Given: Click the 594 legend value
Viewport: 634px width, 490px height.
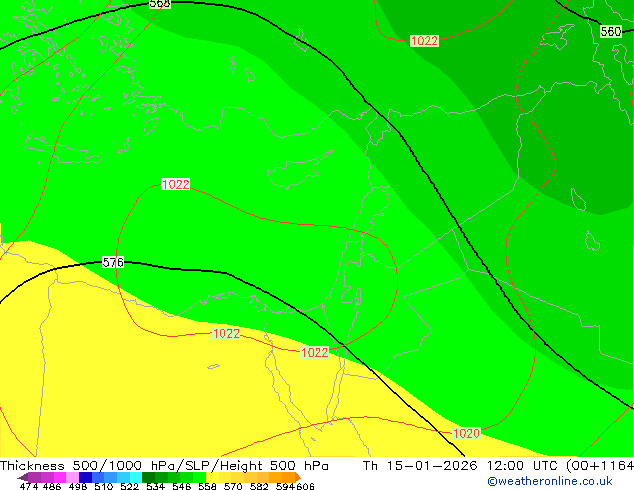Looking at the screenshot, I should click(285, 486).
